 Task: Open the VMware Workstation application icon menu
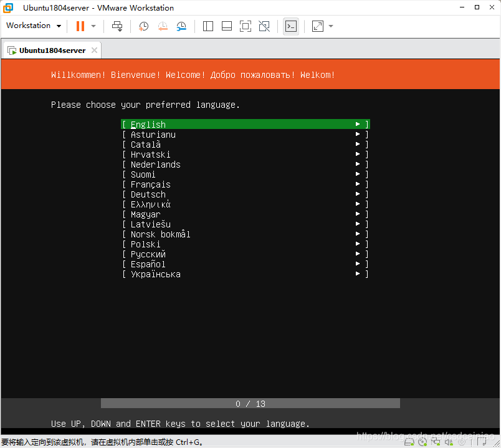coord(8,7)
